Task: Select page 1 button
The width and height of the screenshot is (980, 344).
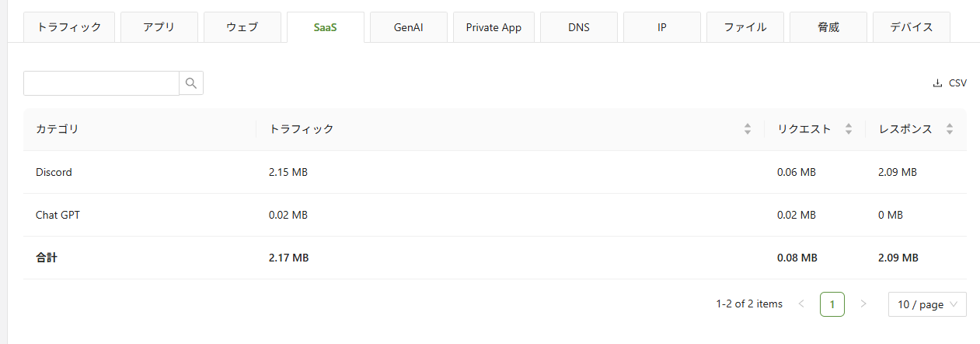Action: [832, 304]
